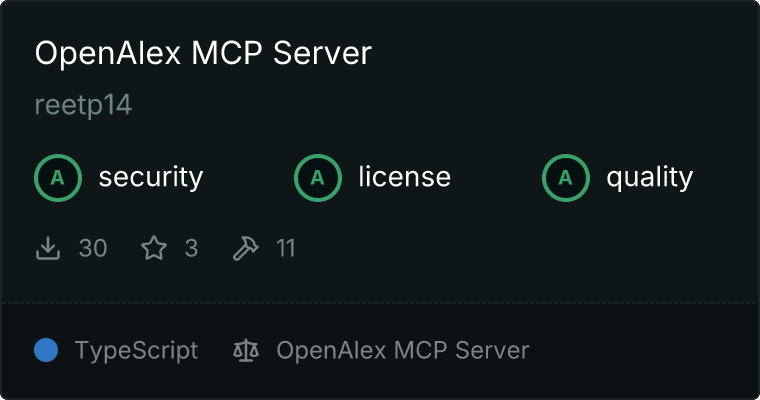Click the hammer tools icon
760x400 pixels.
pyautogui.click(x=246, y=248)
